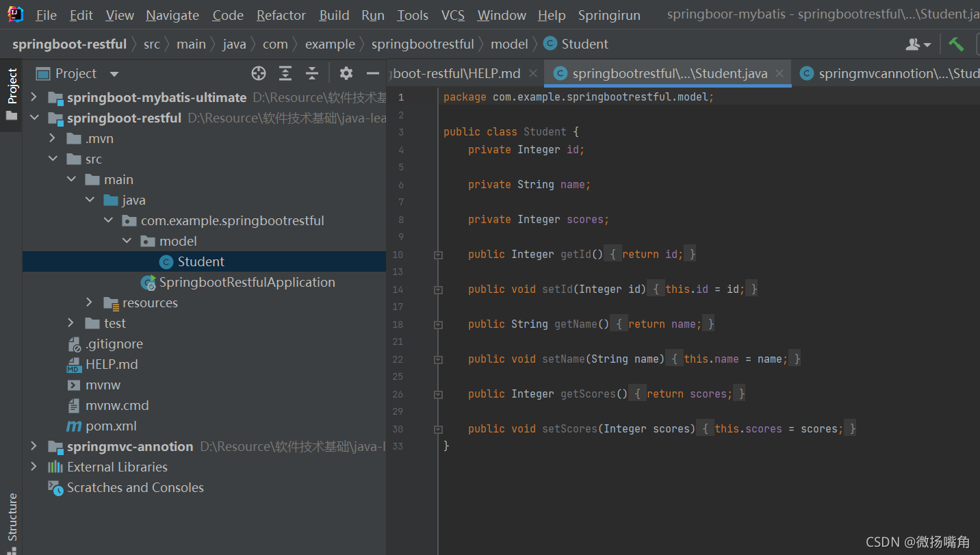Expand folded setName method at line 22
Screen dimensions: 980x555
[438, 359]
